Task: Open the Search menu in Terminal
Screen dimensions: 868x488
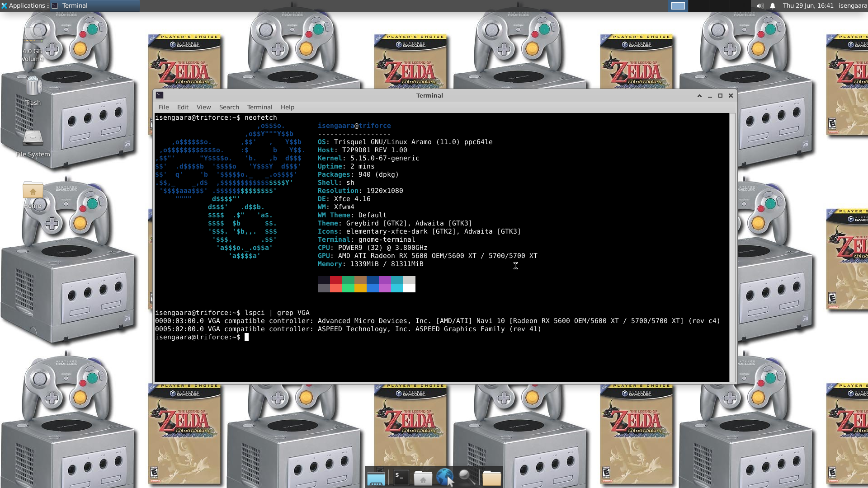Action: [x=229, y=107]
